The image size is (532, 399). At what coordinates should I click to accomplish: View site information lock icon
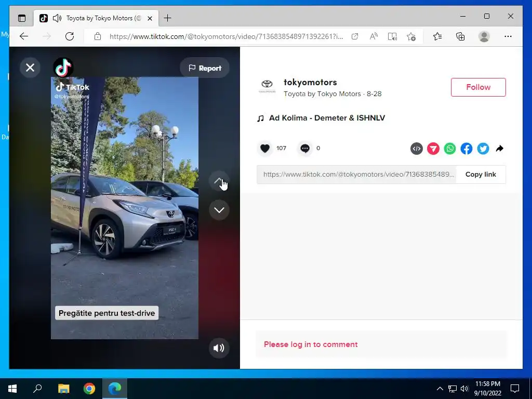[x=97, y=36]
